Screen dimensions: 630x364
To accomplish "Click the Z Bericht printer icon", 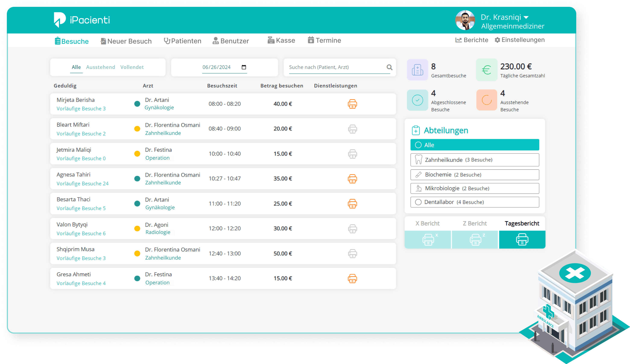I will click(x=475, y=240).
